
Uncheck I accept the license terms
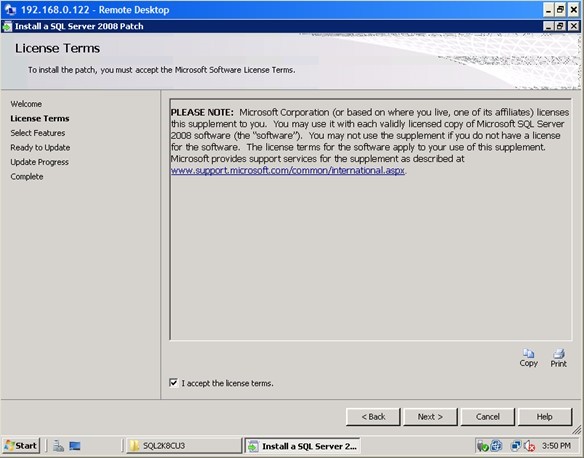pos(174,383)
